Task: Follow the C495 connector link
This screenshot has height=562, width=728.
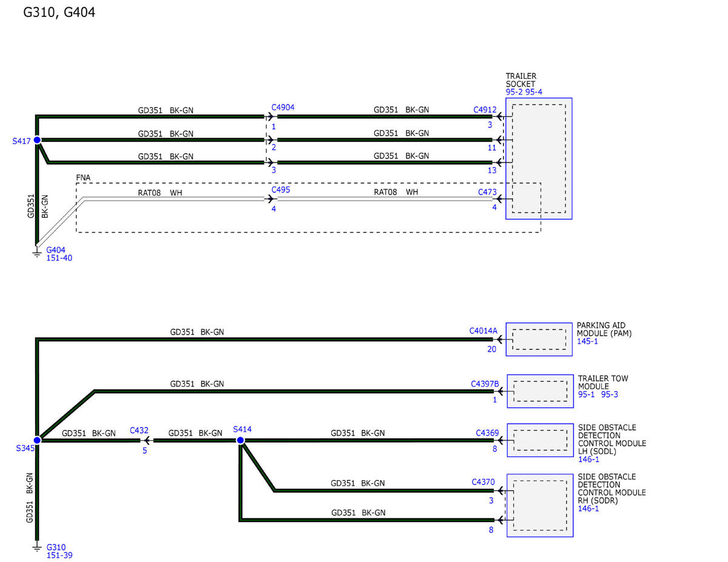Action: pyautogui.click(x=281, y=190)
